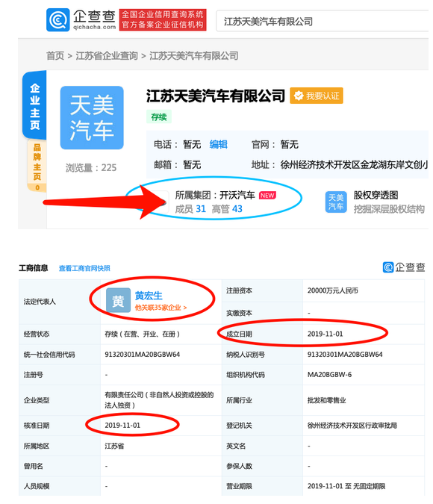
Task: Click the 黄 avatar icon of legal representative
Action: tap(118, 300)
